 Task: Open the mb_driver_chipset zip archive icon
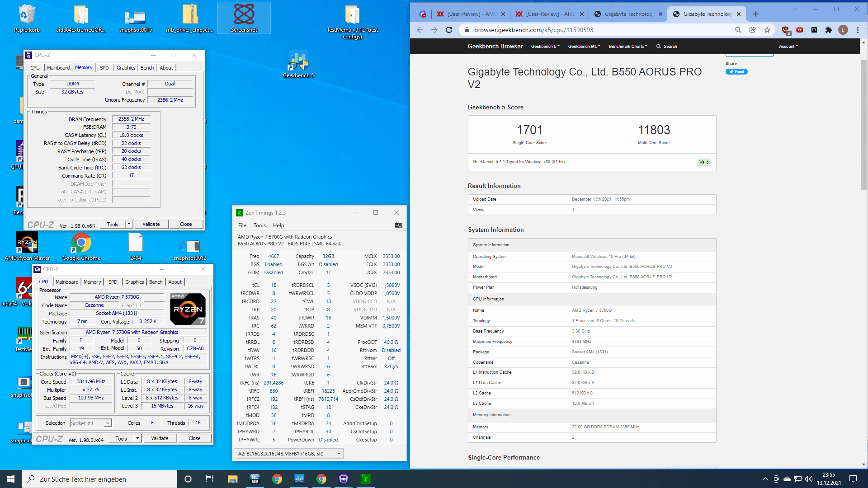tap(190, 18)
